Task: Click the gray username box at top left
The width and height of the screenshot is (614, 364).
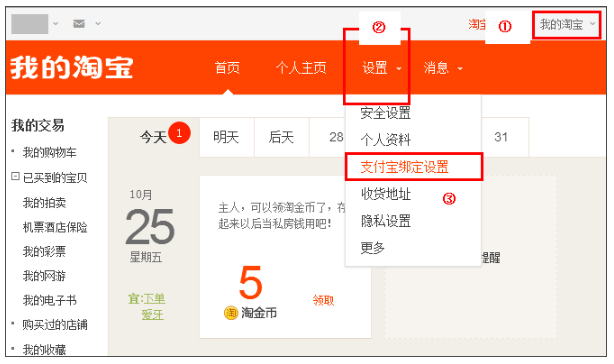Action: point(30,24)
